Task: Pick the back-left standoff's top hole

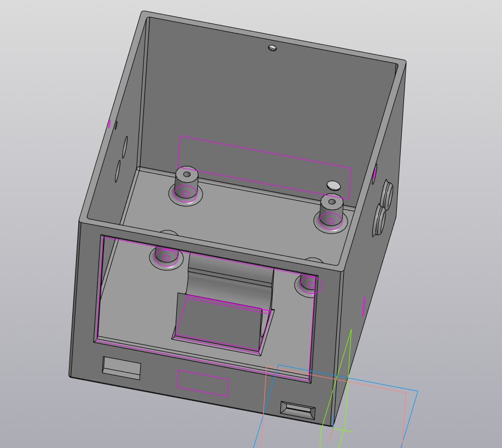Action: tap(187, 174)
